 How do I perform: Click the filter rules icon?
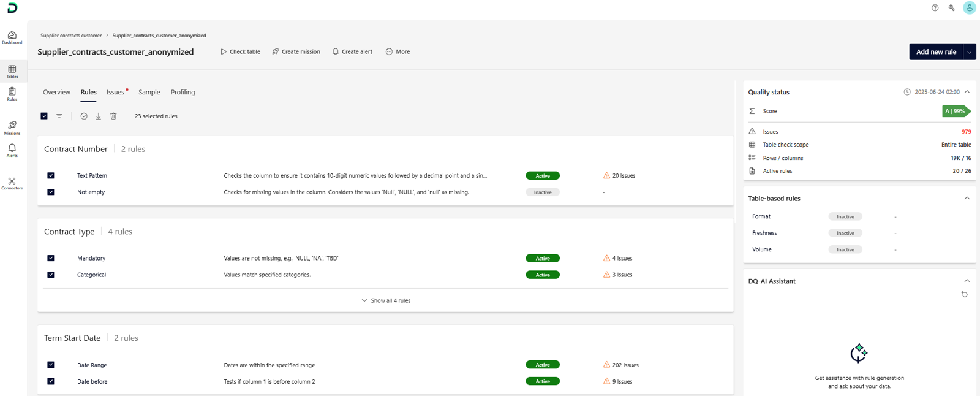[59, 116]
